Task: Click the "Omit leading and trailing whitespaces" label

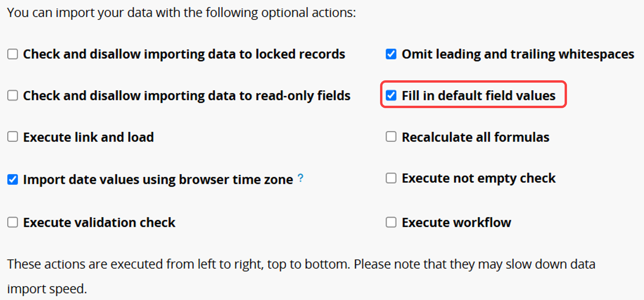Action: (x=518, y=54)
